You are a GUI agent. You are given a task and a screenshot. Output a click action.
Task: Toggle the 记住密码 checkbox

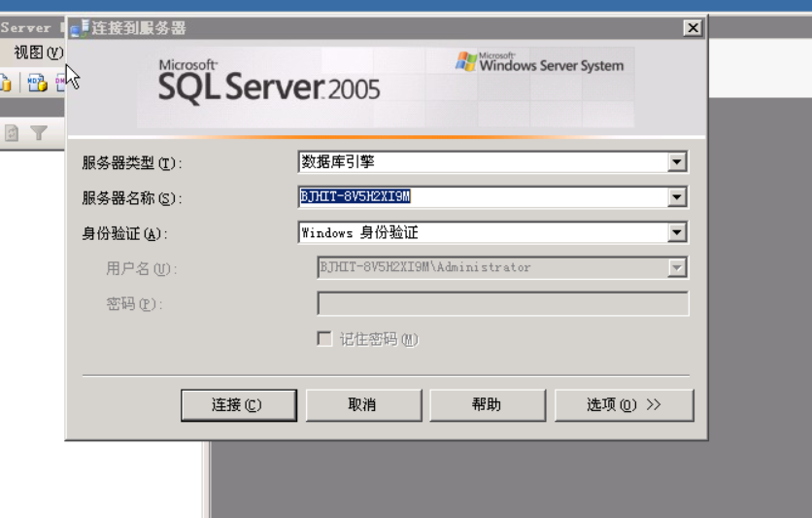point(324,339)
